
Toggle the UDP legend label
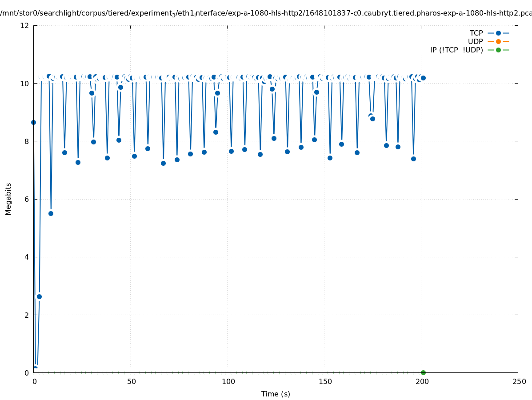[475, 41]
